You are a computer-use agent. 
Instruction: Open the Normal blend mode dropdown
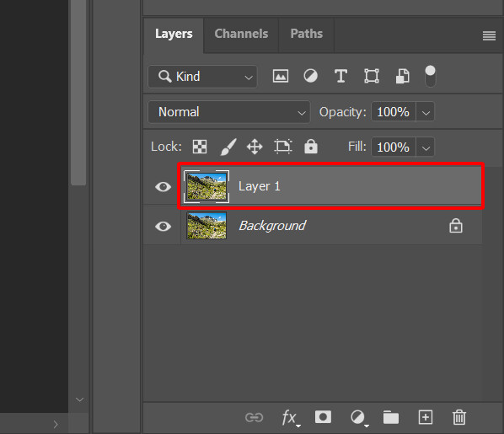coord(229,112)
